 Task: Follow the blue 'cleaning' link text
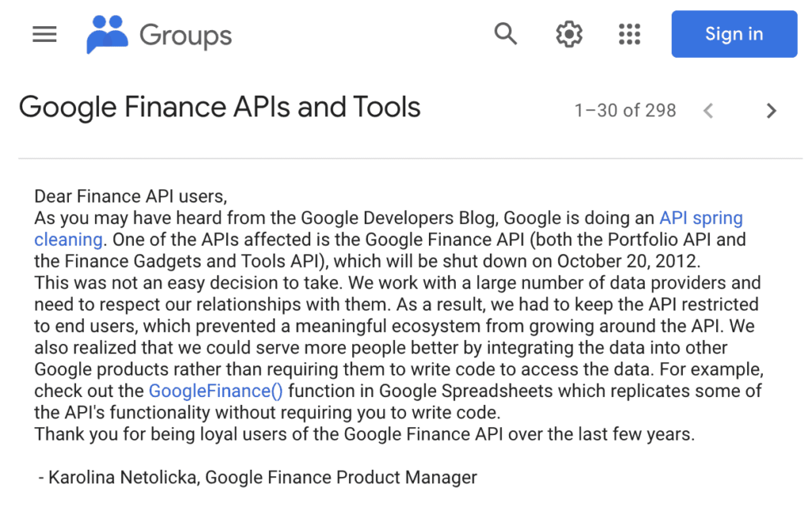click(68, 239)
